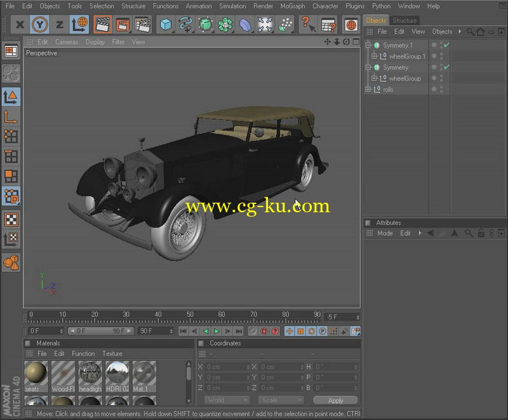
Task: Jump to the animation start
Action: [x=183, y=331]
